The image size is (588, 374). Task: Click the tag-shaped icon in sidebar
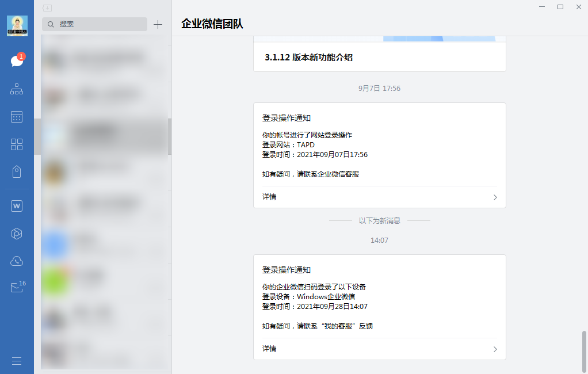click(x=17, y=171)
